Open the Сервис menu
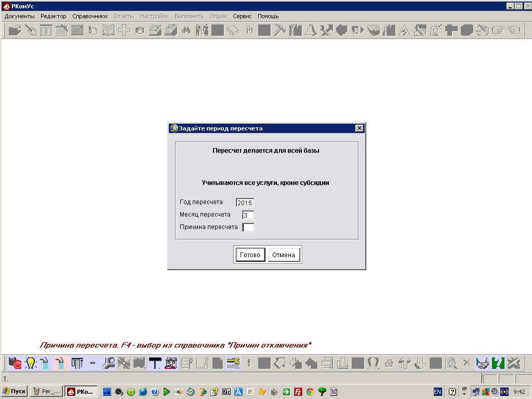Screen dimensions: 532x399 (242, 16)
